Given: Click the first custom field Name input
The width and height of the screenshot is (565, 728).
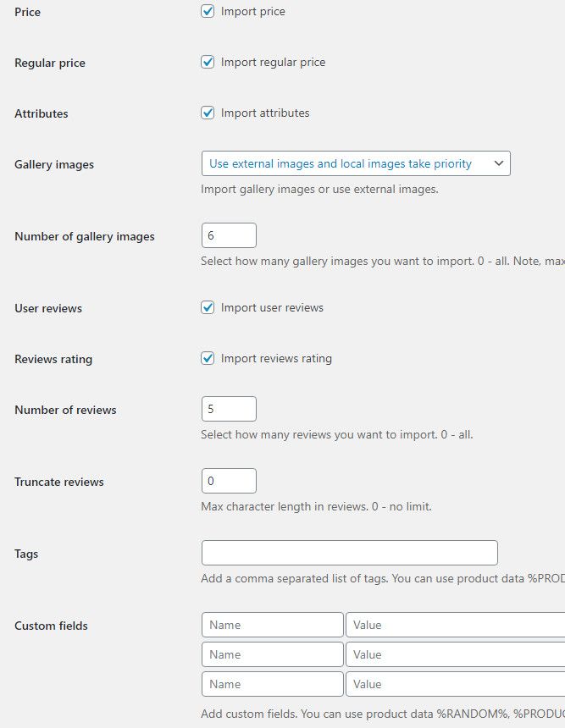Looking at the screenshot, I should click(272, 625).
